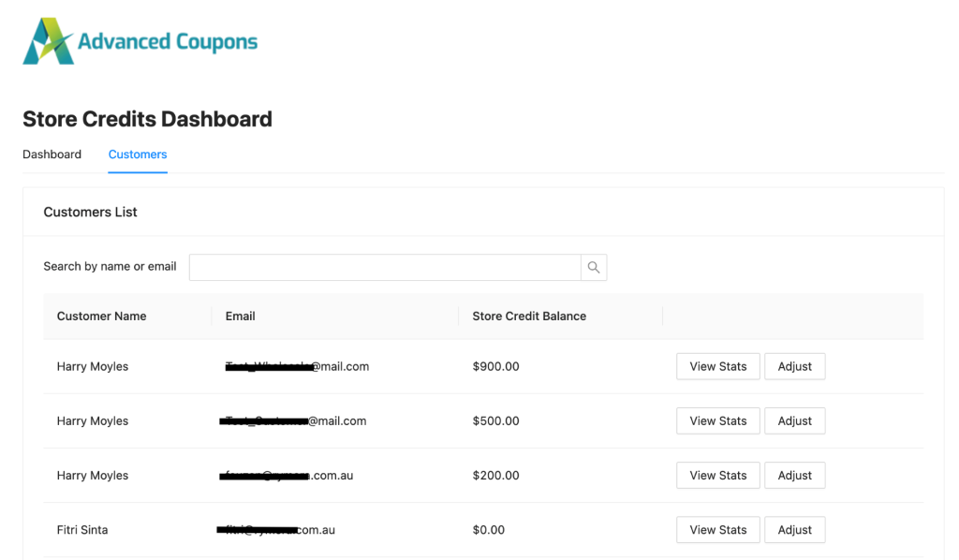The image size is (959, 560).
Task: Click the search magnifier icon button
Action: click(x=594, y=268)
